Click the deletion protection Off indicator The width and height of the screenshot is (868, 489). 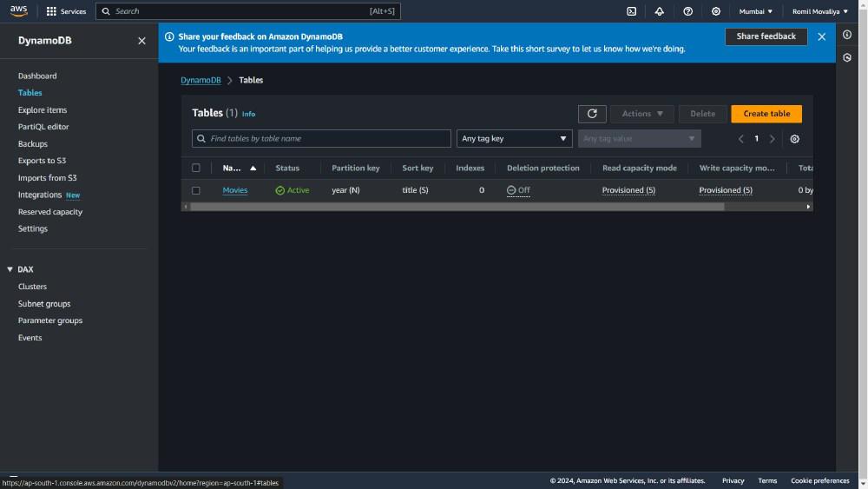click(518, 190)
